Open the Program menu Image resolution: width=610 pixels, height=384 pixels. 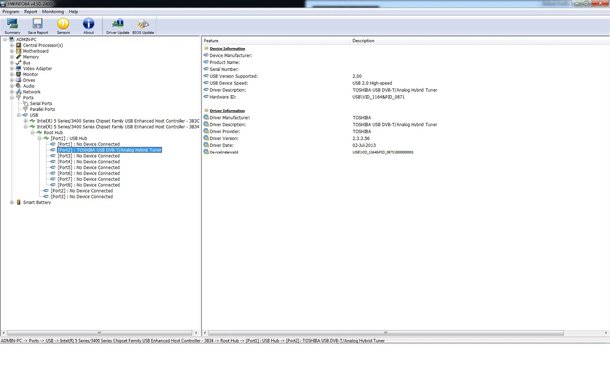pyautogui.click(x=11, y=12)
